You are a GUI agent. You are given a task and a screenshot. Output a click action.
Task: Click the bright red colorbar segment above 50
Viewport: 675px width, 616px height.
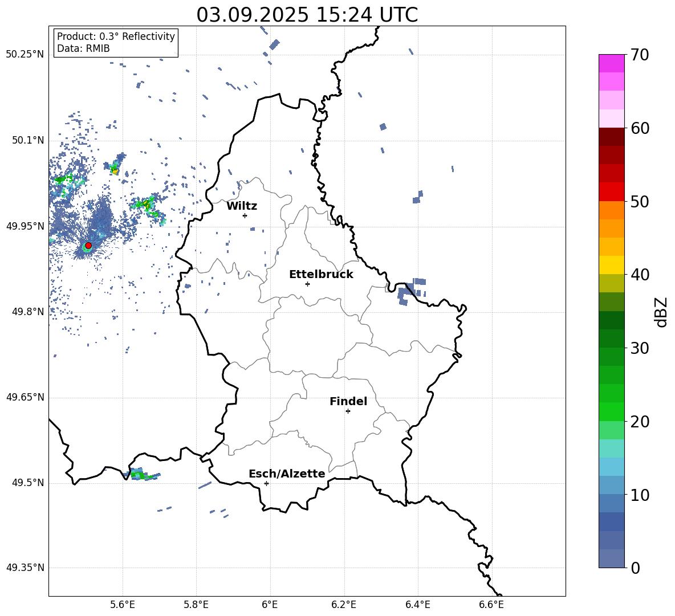tap(611, 192)
